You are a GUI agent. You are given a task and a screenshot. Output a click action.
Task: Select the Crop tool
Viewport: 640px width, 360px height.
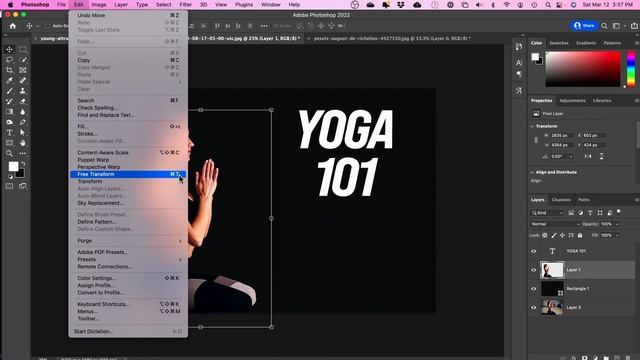9,70
